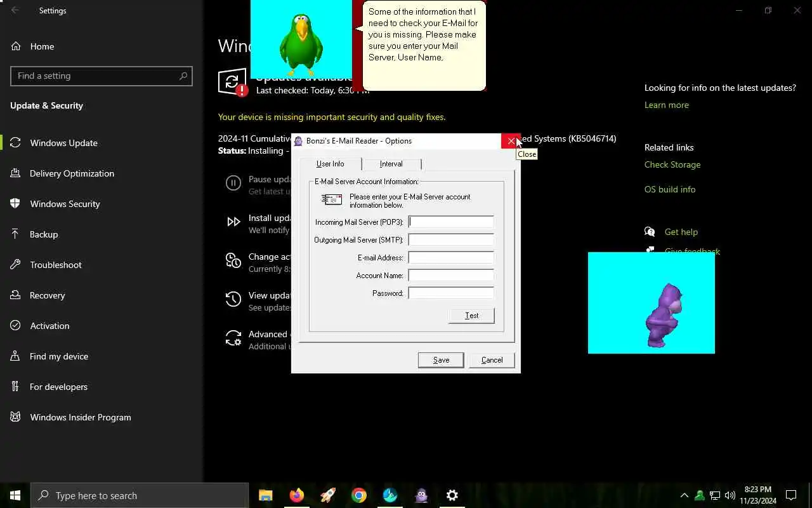Open the purple Bonzi taskbar icon
The height and width of the screenshot is (508, 812).
point(421,495)
